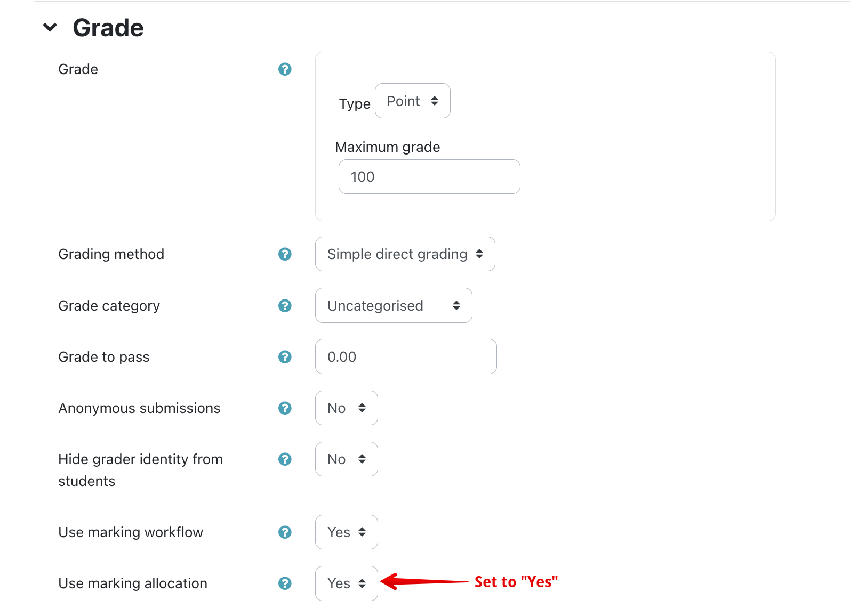Open Use marking allocation Yes dropdown
Image resolution: width=850 pixels, height=616 pixels.
(346, 583)
